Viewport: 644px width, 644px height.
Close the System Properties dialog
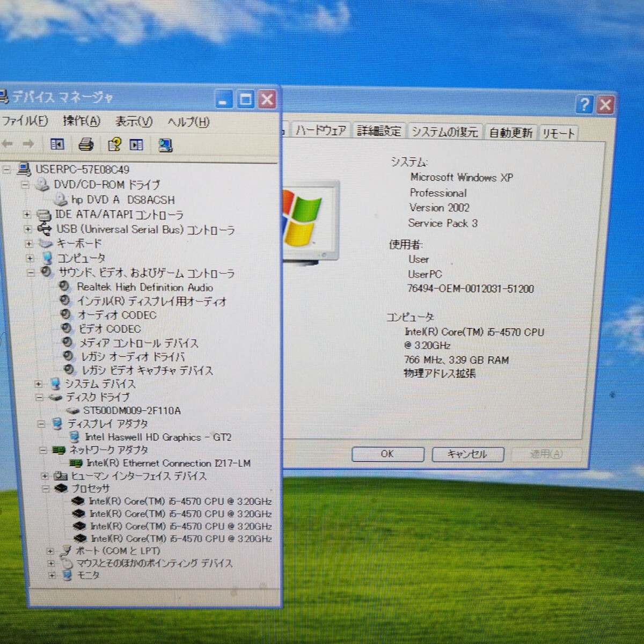point(605,105)
